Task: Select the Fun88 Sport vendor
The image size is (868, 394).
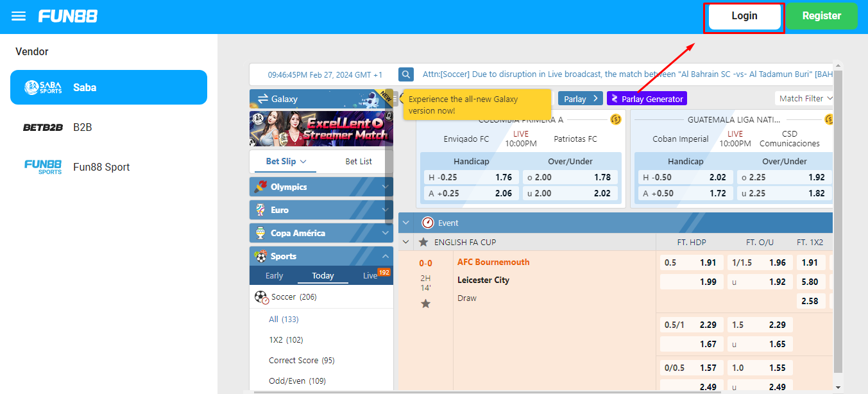Action: [x=108, y=167]
